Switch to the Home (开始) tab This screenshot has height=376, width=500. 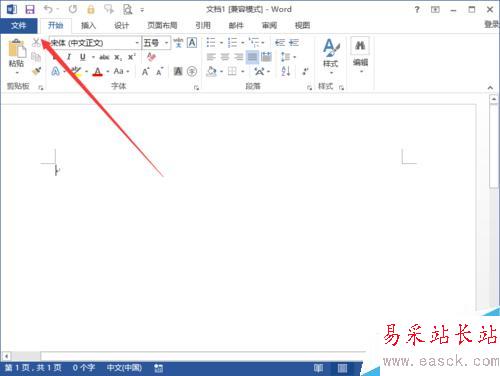click(x=55, y=25)
